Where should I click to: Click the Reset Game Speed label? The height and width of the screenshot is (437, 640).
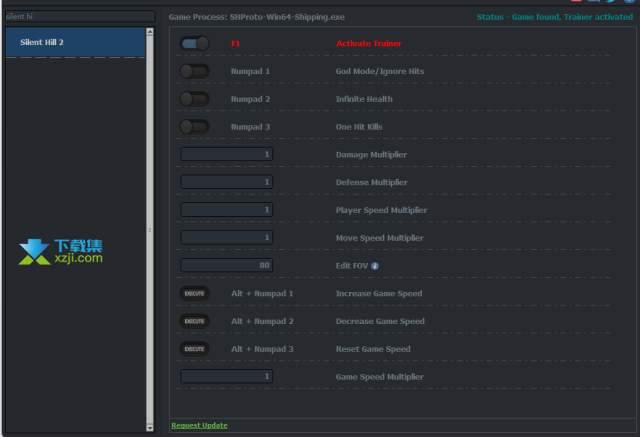[373, 349]
